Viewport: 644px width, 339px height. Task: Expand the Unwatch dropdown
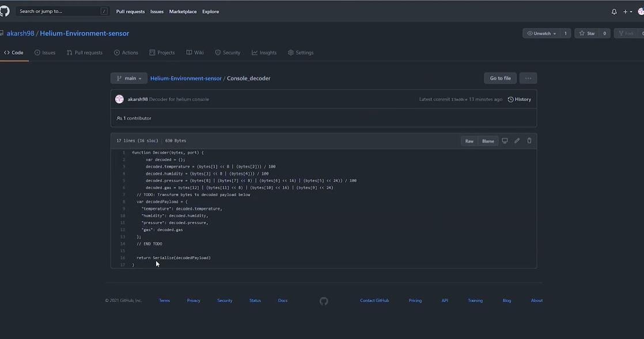[x=541, y=33]
